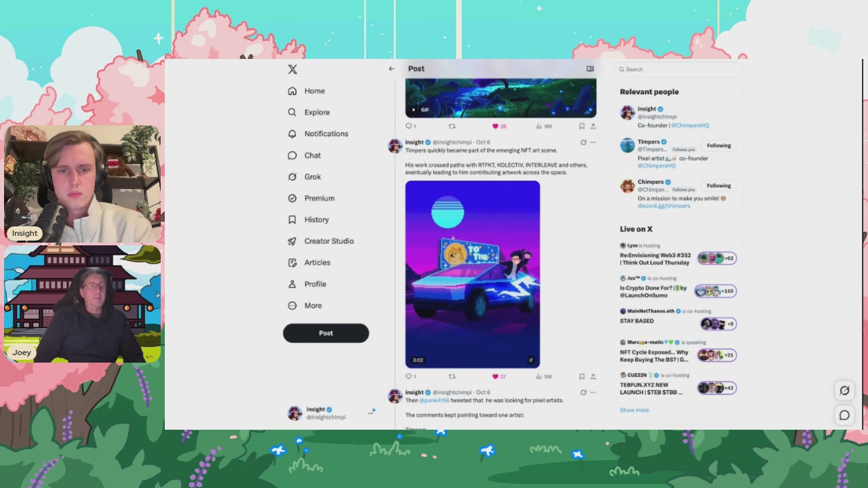Repost the Cybertruck video post
This screenshot has width=868, height=488.
pyautogui.click(x=452, y=376)
